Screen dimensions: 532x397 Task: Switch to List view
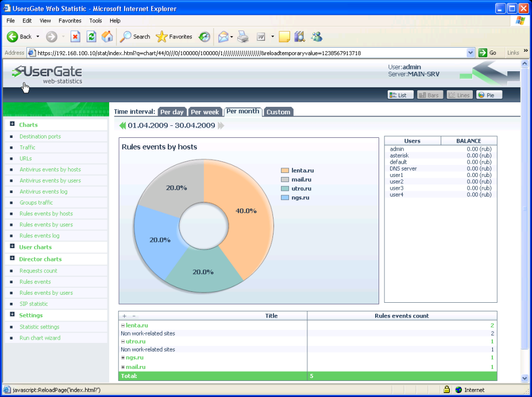click(400, 95)
